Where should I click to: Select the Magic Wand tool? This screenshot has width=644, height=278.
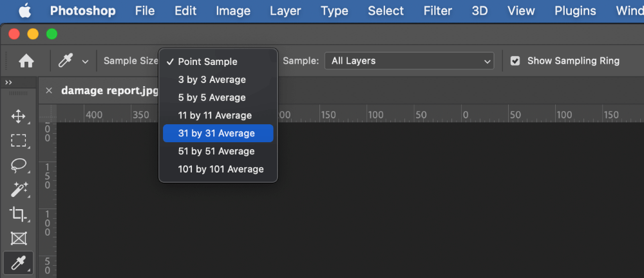(19, 190)
